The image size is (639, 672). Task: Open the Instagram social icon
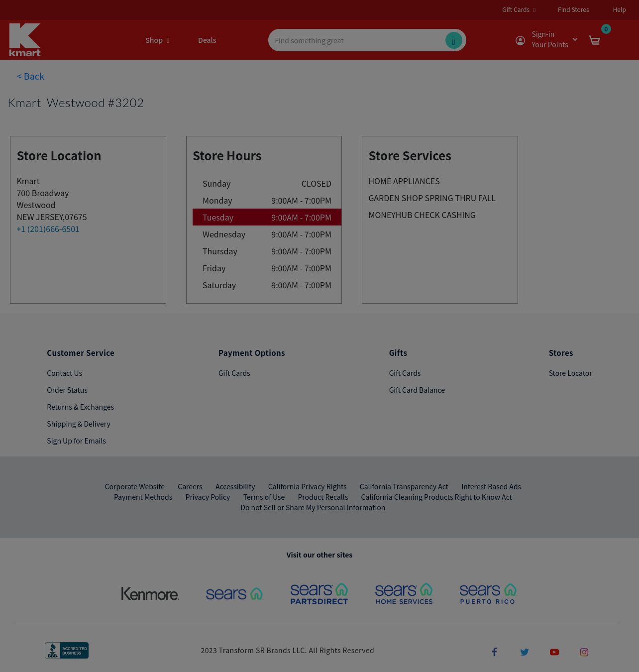point(584,652)
